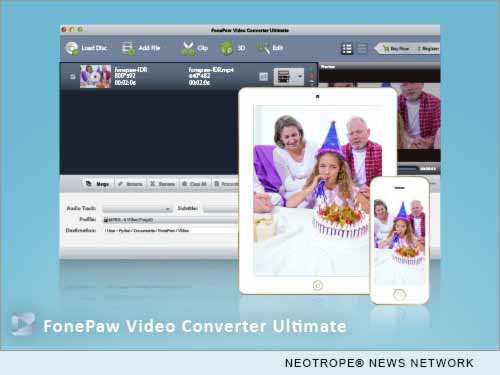Screen dimensions: 500x375
Task: Open the Edit magic wand tool
Action: [x=263, y=48]
